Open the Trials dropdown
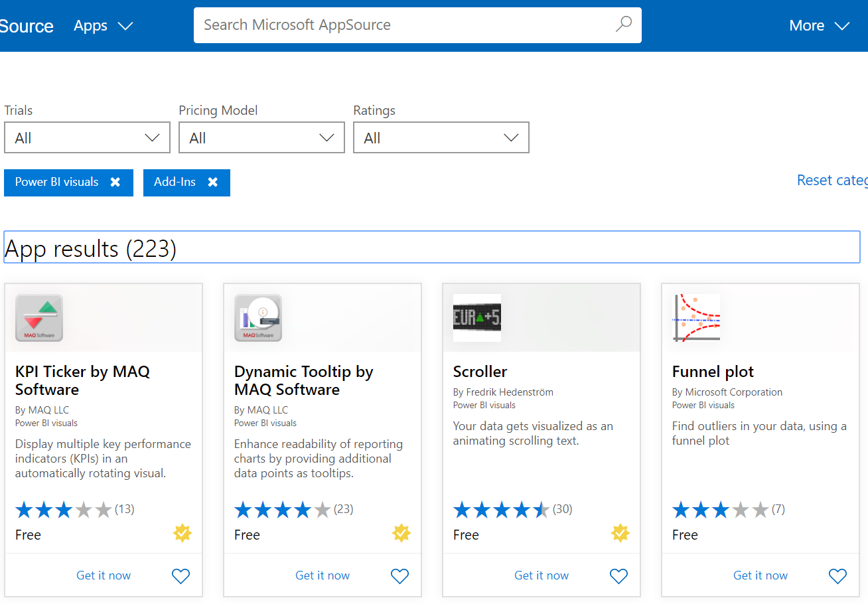The height and width of the screenshot is (604, 868). click(87, 137)
